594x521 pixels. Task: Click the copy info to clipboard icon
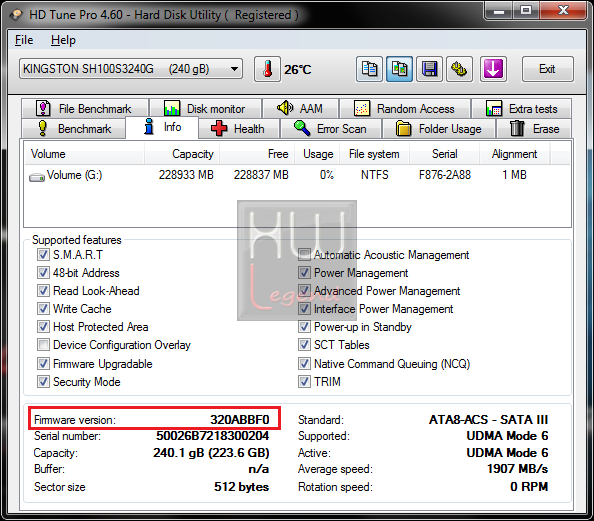click(369, 69)
